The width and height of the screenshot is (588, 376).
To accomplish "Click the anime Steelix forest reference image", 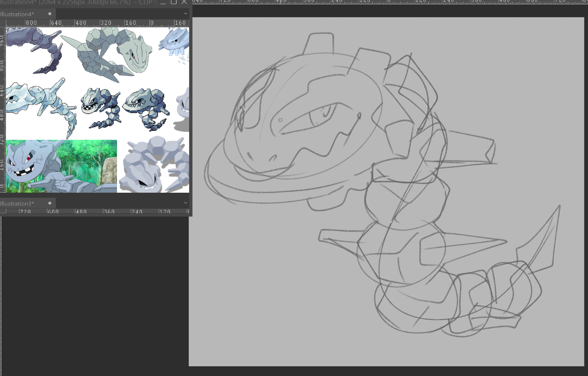I will pos(61,166).
